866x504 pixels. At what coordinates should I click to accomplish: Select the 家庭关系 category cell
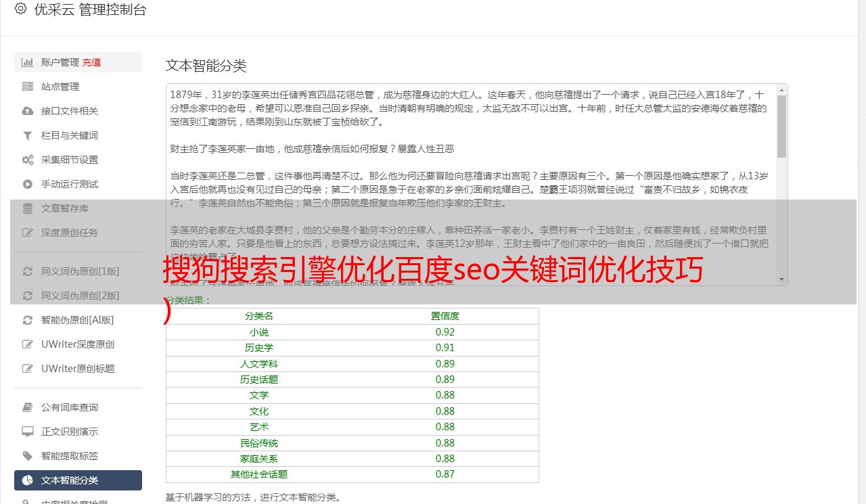pos(259,459)
